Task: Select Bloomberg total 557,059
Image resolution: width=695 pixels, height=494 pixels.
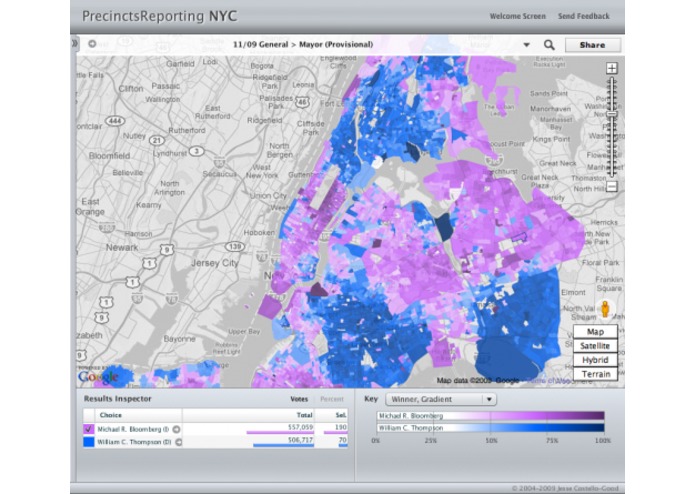Action: coord(301,428)
